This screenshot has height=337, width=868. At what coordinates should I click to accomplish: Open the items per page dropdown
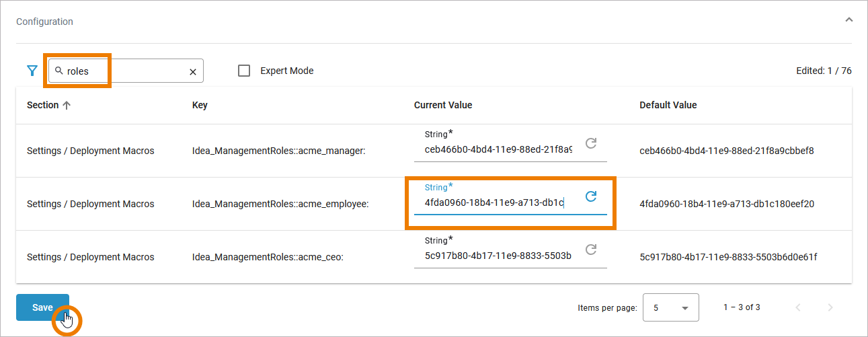click(670, 307)
